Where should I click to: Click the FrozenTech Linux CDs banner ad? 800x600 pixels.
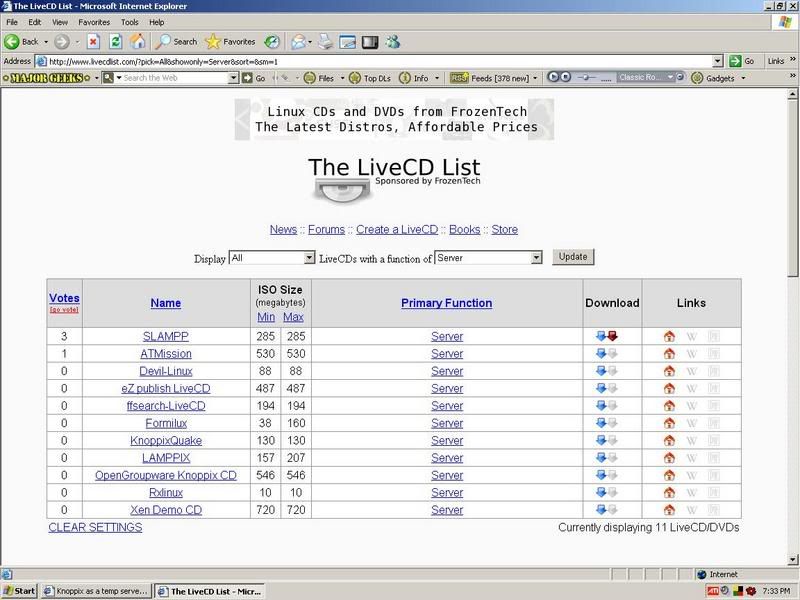(394, 119)
